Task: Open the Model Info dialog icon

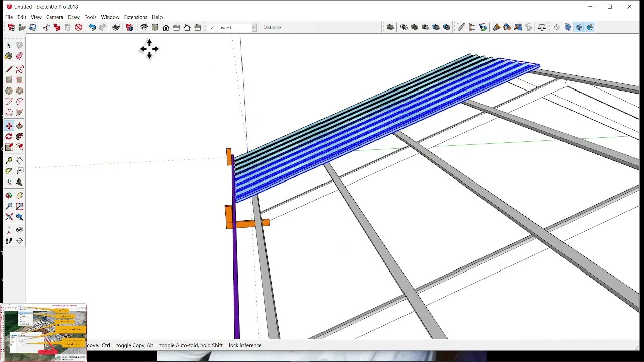Action: pyautogui.click(x=129, y=28)
